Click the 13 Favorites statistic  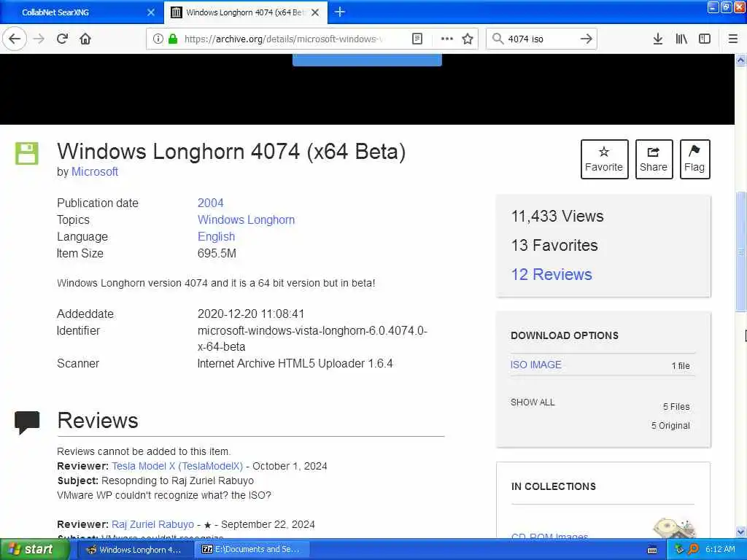[x=554, y=245]
